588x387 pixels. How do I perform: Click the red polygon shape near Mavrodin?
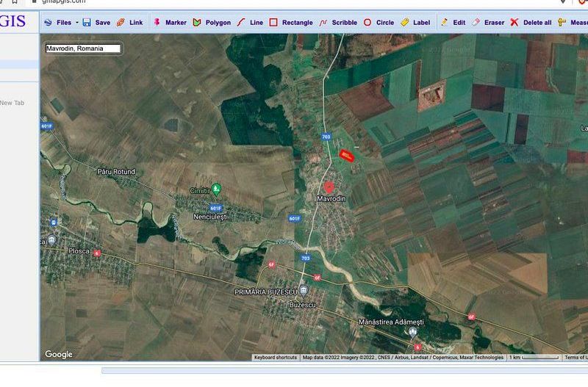coord(347,156)
